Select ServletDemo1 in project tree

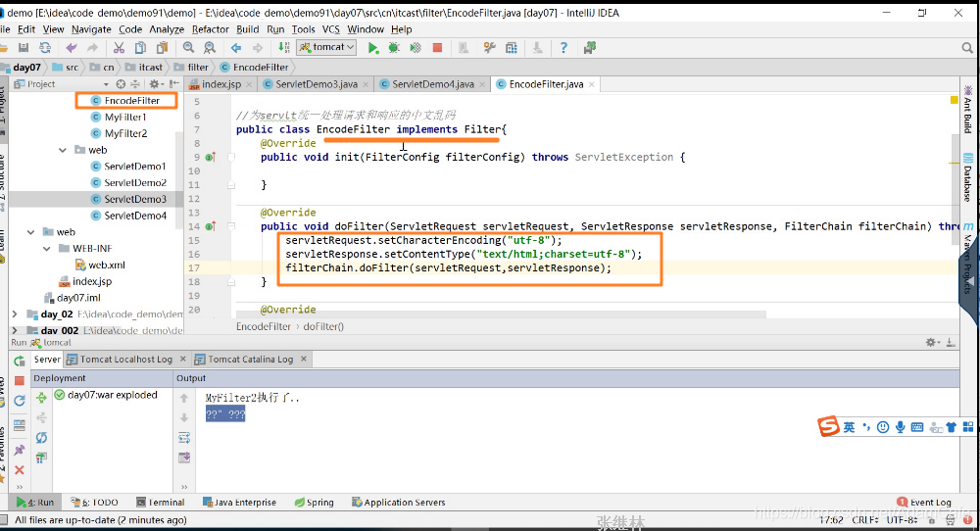[128, 167]
